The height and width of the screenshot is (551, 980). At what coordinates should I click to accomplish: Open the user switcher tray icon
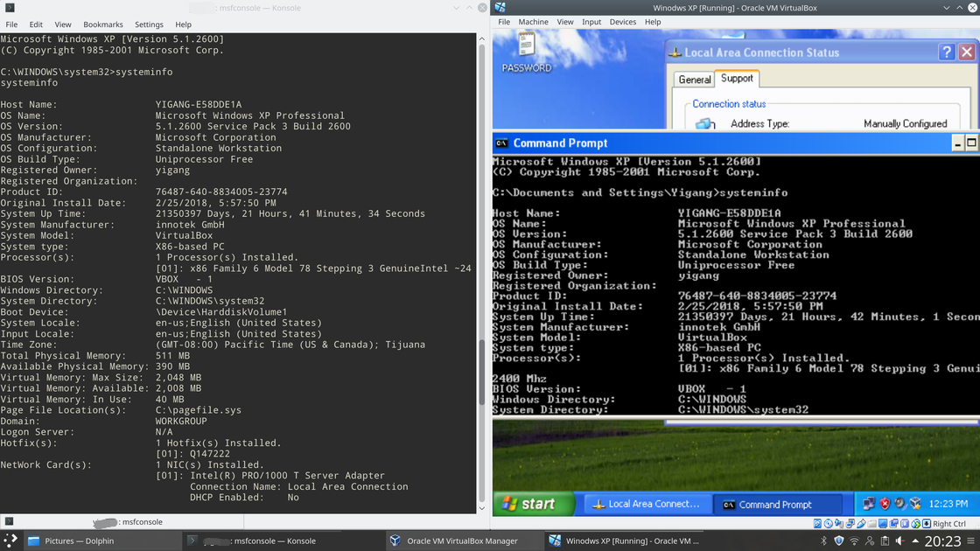[x=870, y=541]
